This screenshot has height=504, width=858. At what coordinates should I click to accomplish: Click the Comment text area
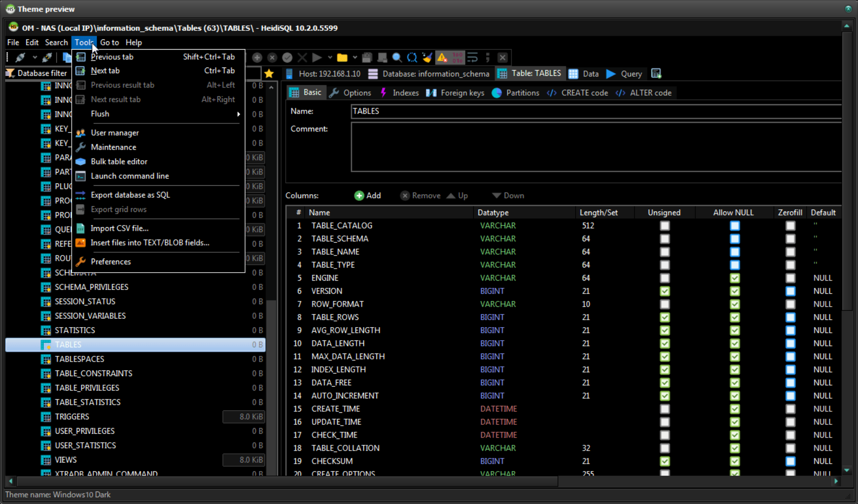pyautogui.click(x=596, y=147)
